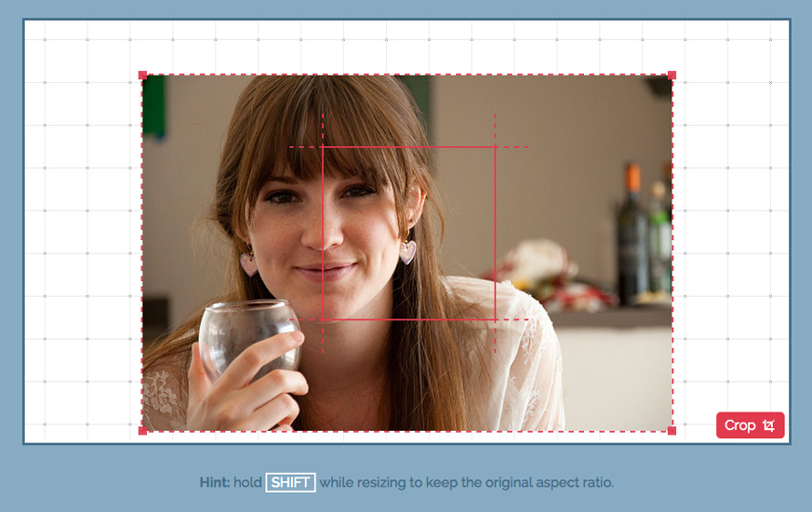Click the right dashed edge of the crop selection

pos(672,253)
